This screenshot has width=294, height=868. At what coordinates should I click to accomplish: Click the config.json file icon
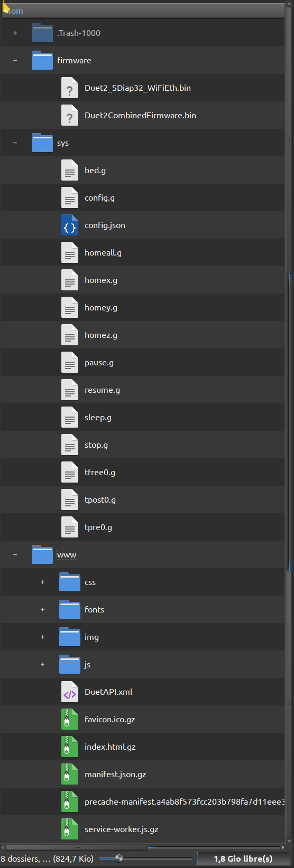[70, 225]
